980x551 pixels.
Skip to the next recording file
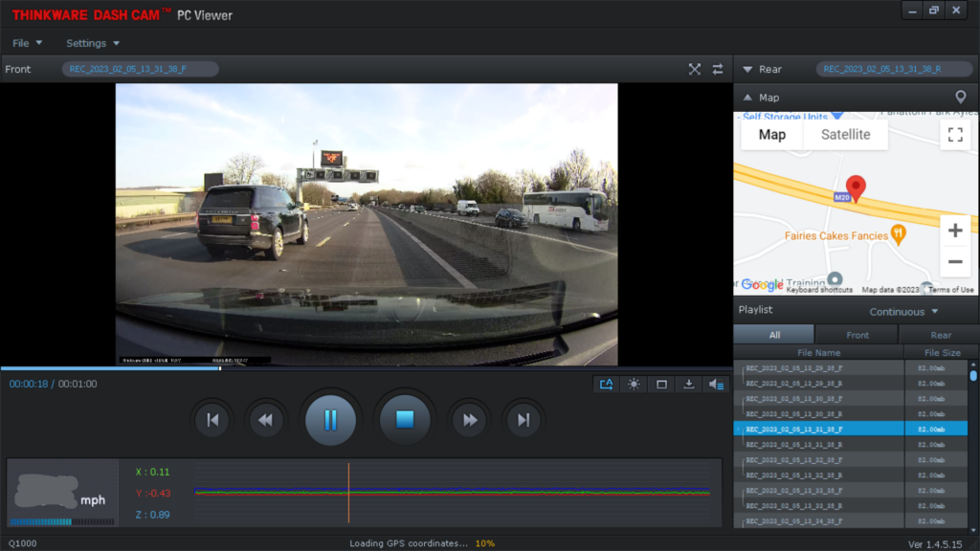[x=523, y=421]
